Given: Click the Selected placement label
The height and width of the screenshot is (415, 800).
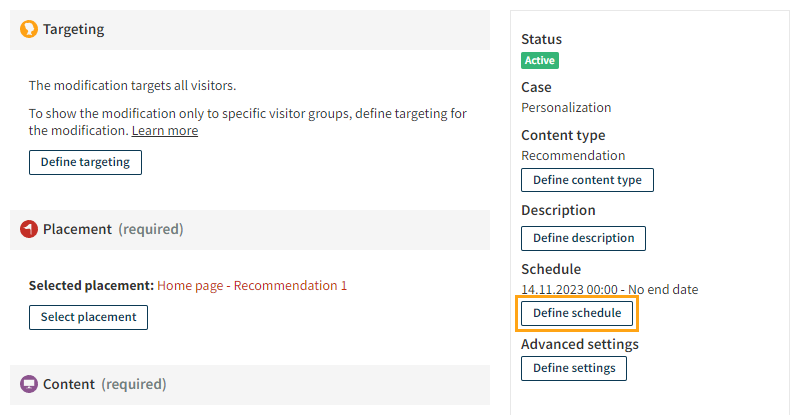Looking at the screenshot, I should pyautogui.click(x=91, y=286).
